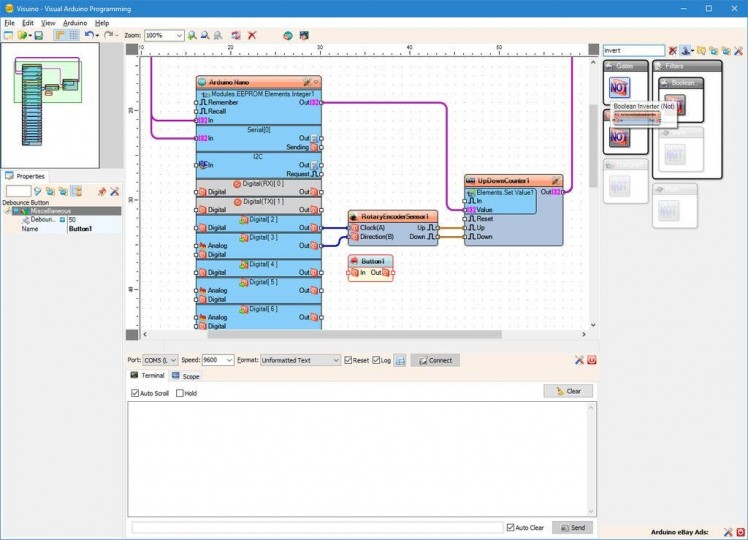Open the Speed baud rate dropdown
748x540 pixels.
pyautogui.click(x=228, y=360)
